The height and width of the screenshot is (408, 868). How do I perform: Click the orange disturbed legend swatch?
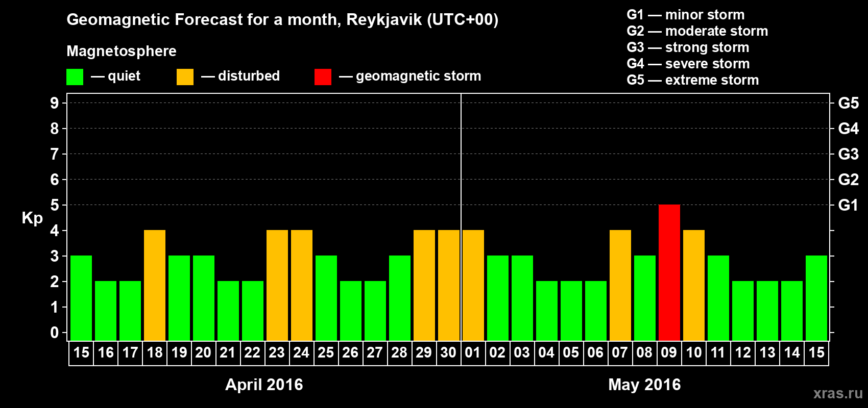[185, 77]
